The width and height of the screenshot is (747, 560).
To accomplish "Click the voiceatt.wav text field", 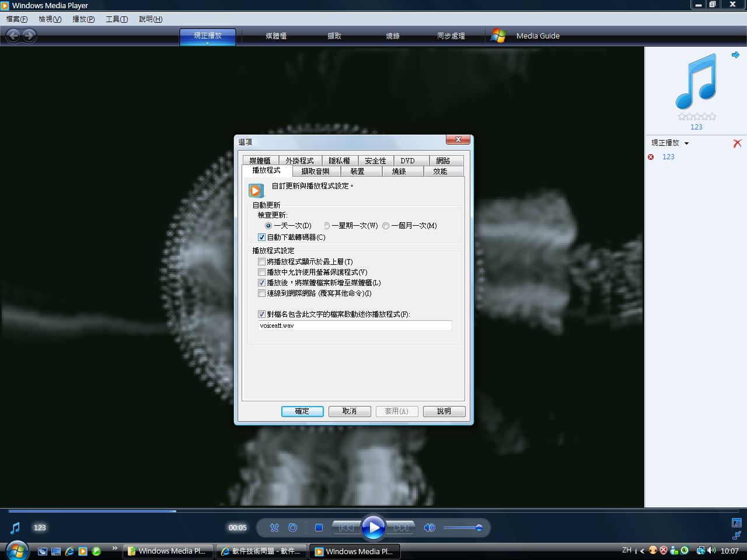I will click(355, 325).
